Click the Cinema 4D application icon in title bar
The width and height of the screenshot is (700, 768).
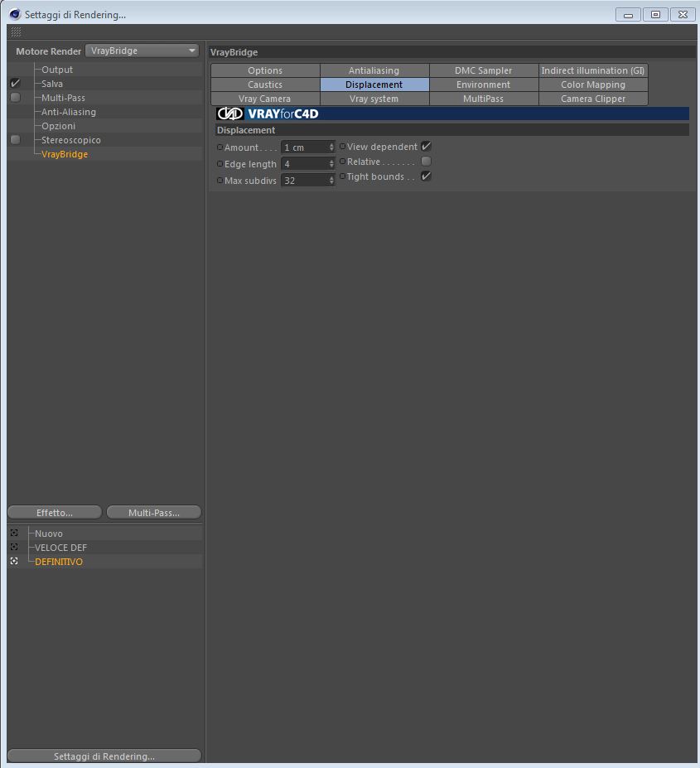pyautogui.click(x=15, y=14)
